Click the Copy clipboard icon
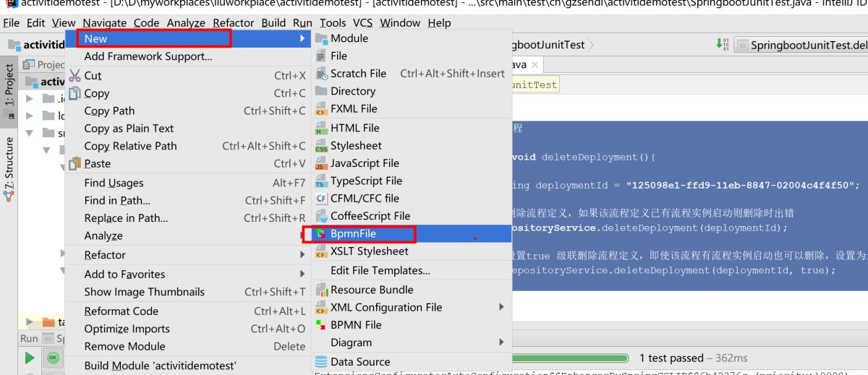Image resolution: width=868 pixels, height=375 pixels. coord(75,93)
